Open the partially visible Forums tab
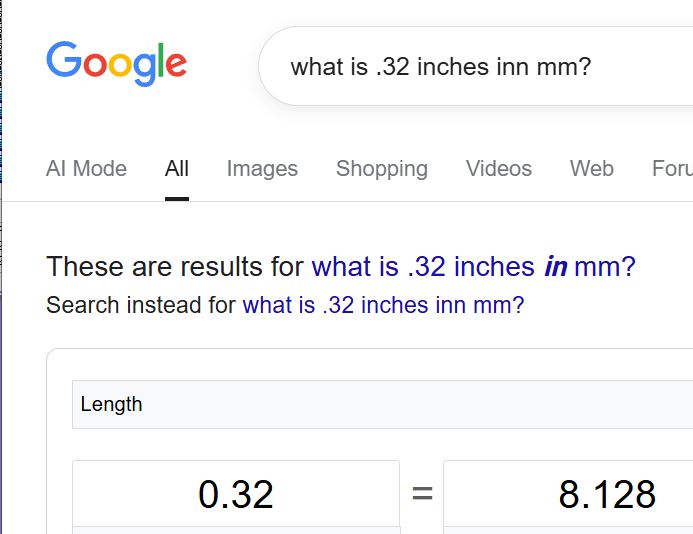Viewport: 693px width, 534px height. [x=672, y=169]
